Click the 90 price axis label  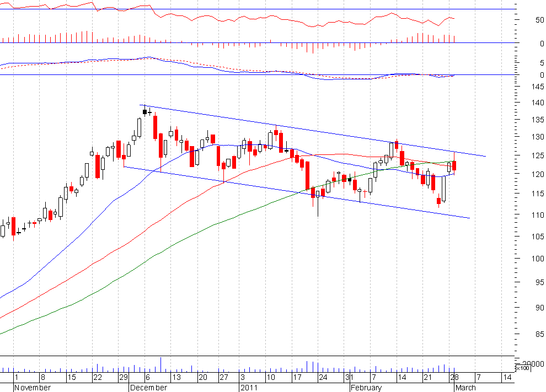tap(540, 308)
